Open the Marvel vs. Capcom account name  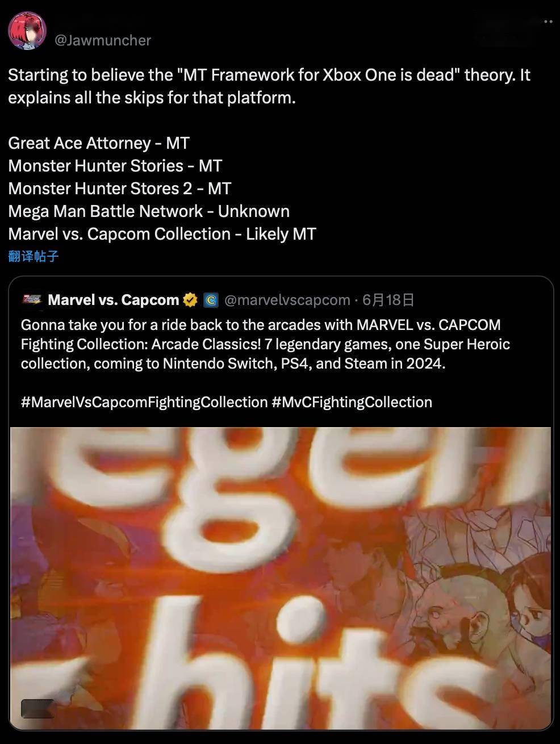pos(113,300)
